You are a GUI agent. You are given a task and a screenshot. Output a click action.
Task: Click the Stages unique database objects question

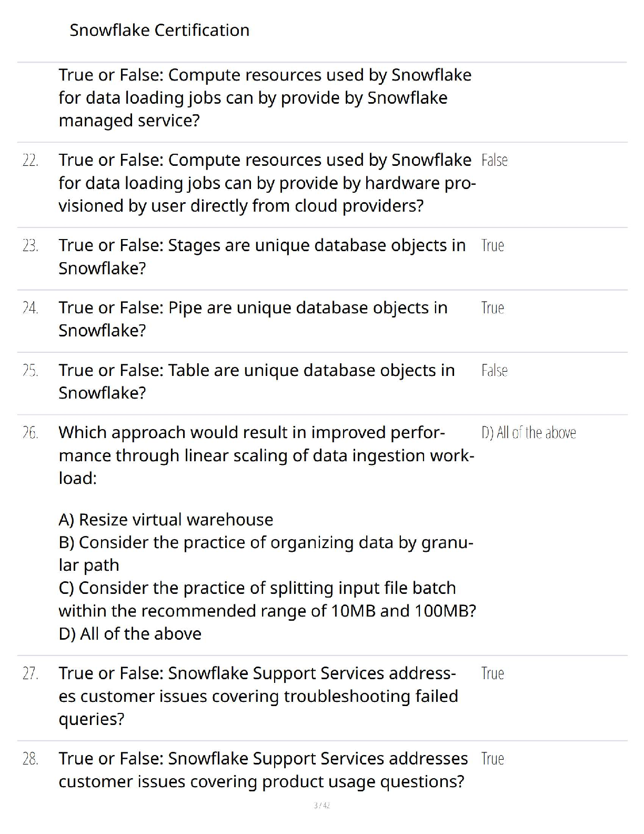[x=262, y=256]
